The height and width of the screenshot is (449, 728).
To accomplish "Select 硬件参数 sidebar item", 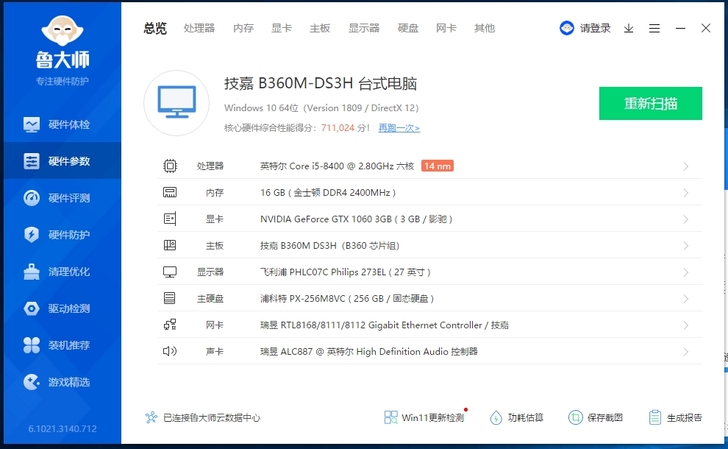I will tap(62, 161).
